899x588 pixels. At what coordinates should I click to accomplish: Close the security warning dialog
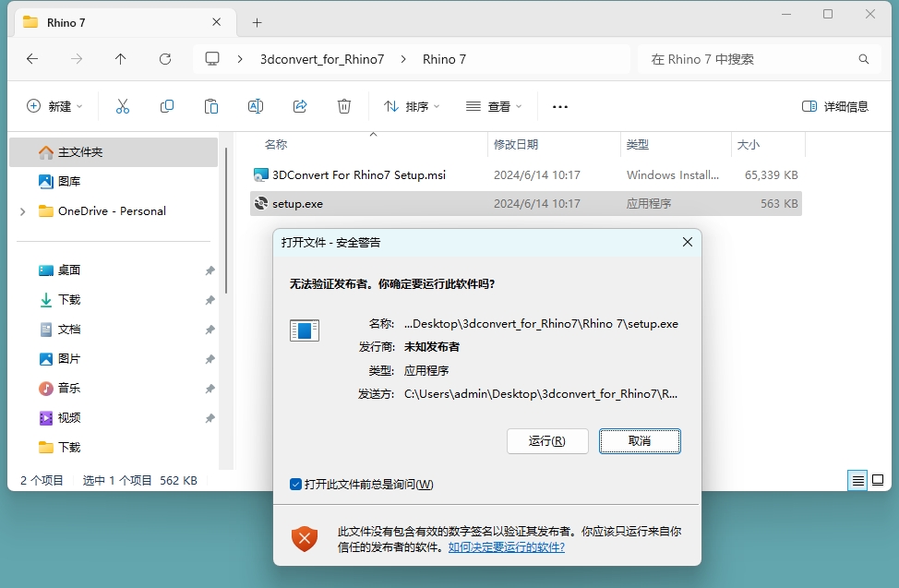click(688, 242)
